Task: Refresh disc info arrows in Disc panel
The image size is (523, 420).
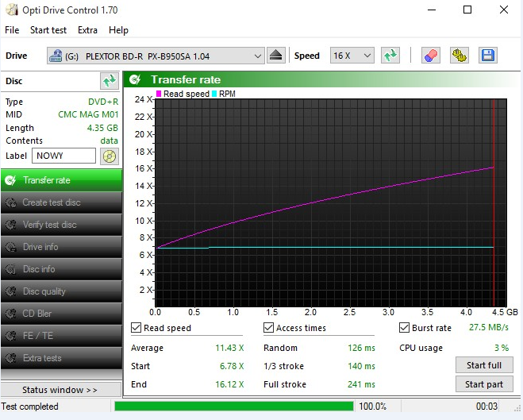Action: tap(110, 81)
